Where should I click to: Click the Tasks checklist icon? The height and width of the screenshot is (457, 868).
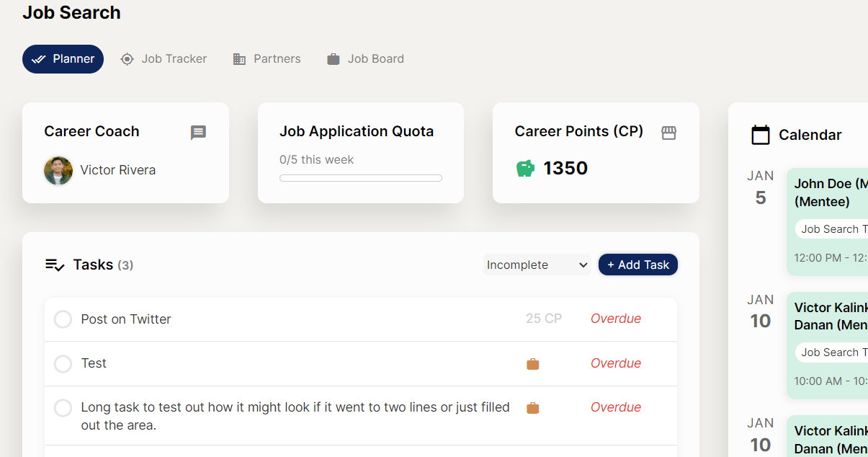[x=55, y=265]
